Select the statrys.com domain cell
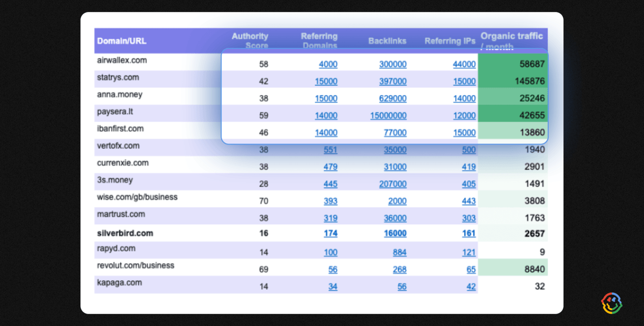Image resolution: width=644 pixels, height=326 pixels. pos(118,78)
